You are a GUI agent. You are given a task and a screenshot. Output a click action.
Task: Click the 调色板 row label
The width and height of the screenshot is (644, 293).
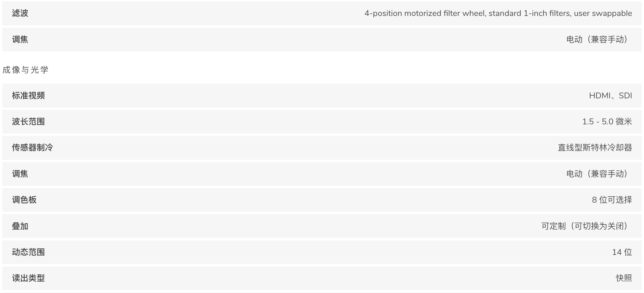(24, 200)
